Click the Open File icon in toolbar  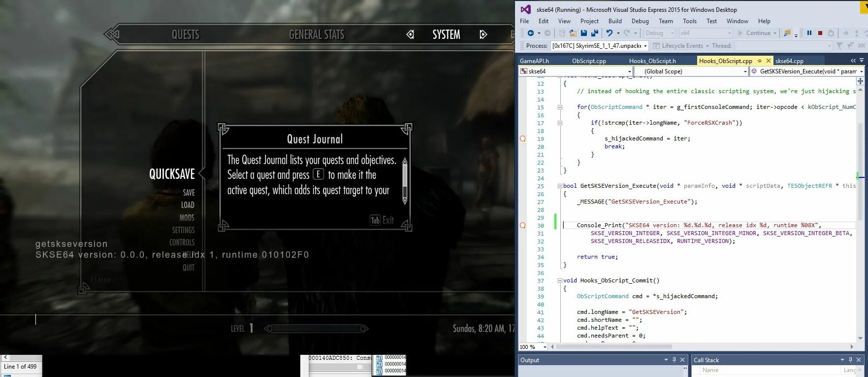[573, 33]
